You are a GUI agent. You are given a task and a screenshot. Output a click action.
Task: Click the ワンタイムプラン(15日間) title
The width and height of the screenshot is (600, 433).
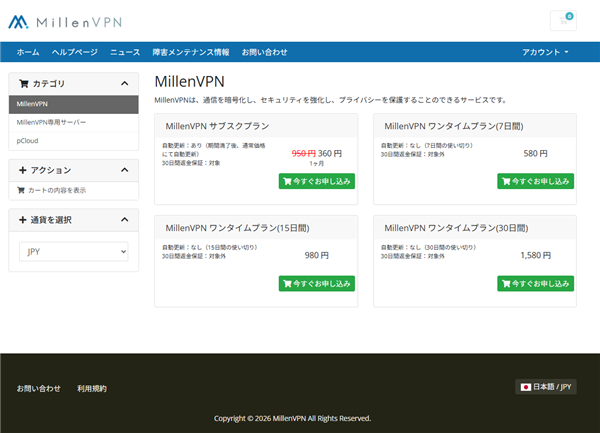coord(237,228)
